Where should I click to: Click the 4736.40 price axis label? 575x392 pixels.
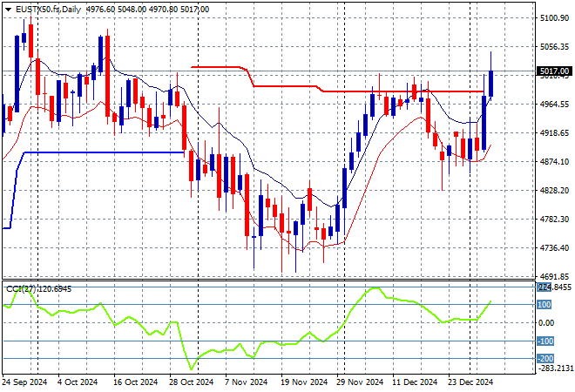click(x=554, y=248)
